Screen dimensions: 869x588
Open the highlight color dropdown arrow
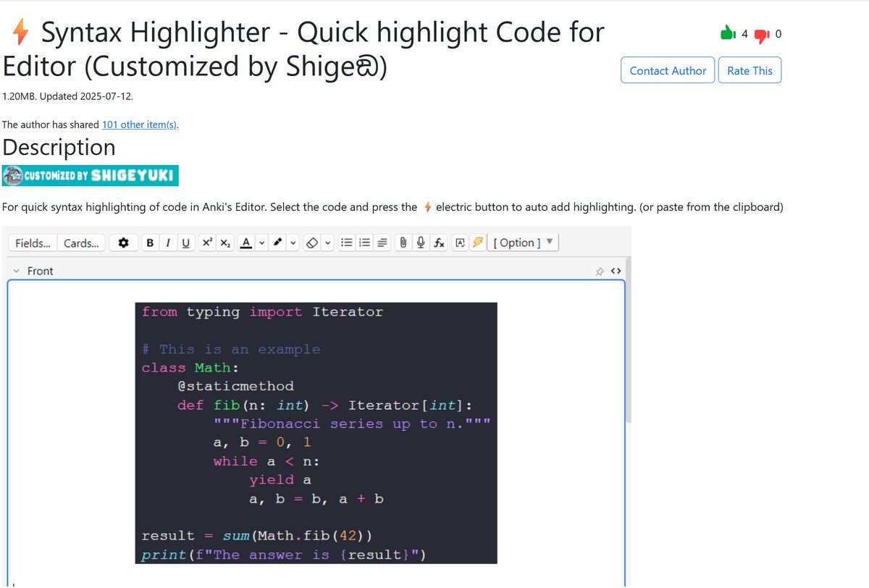pyautogui.click(x=293, y=243)
